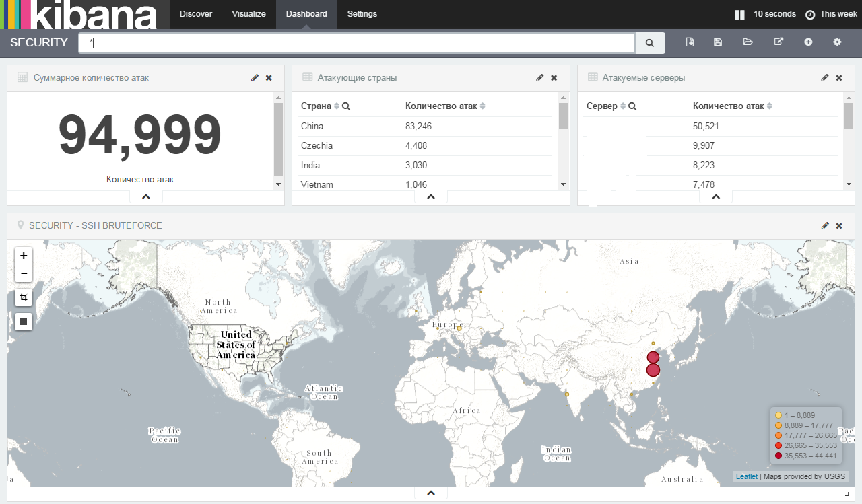Image resolution: width=862 pixels, height=504 pixels.
Task: Sort servers table by Количество атак
Action: 769,106
